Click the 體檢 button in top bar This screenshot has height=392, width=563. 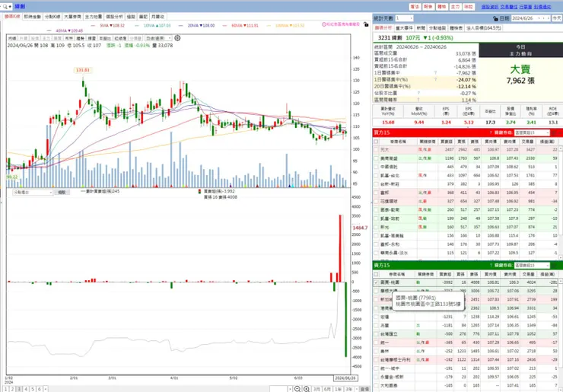[x=441, y=7]
